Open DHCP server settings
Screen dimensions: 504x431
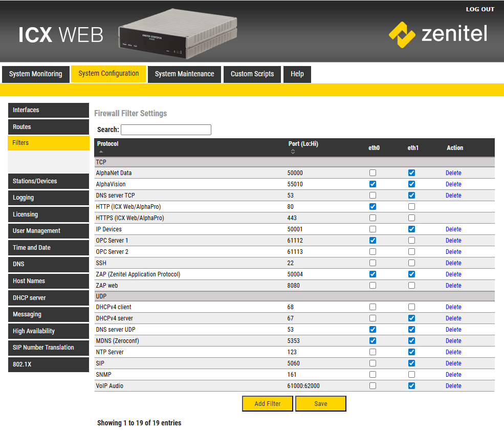(49, 298)
